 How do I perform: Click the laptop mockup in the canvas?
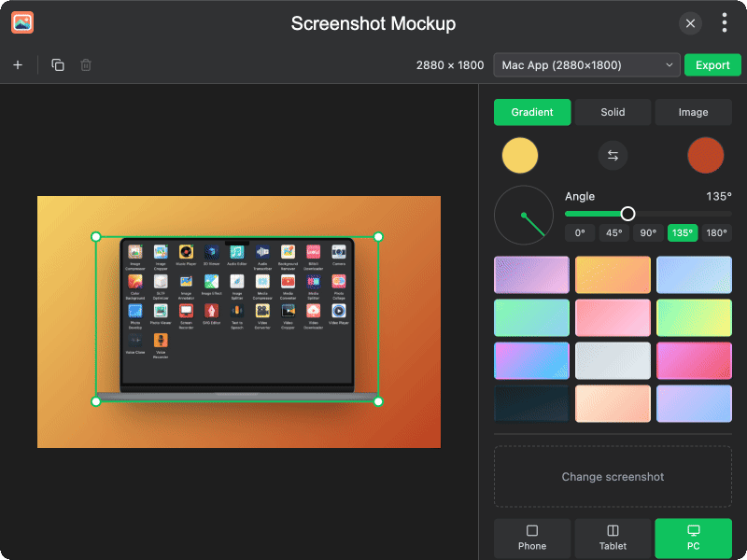point(237,319)
